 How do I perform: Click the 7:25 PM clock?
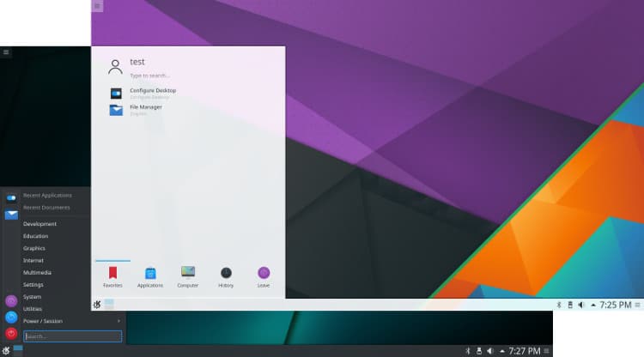tap(615, 305)
